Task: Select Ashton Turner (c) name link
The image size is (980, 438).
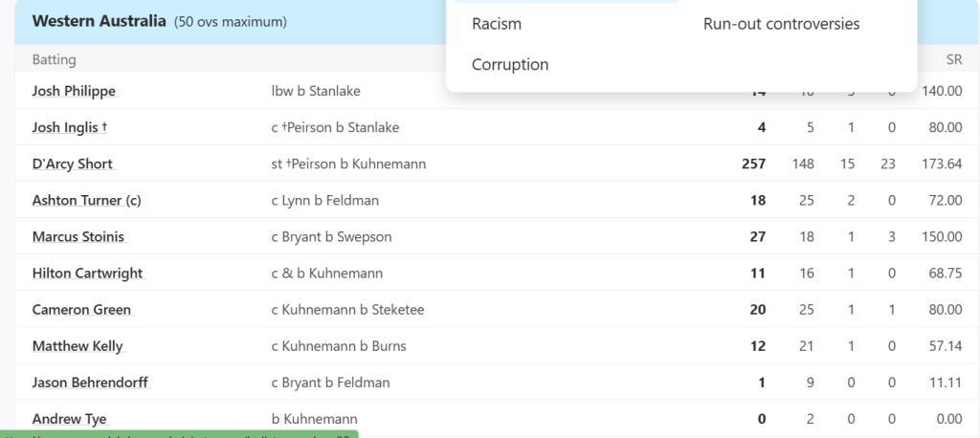Action: (x=87, y=200)
